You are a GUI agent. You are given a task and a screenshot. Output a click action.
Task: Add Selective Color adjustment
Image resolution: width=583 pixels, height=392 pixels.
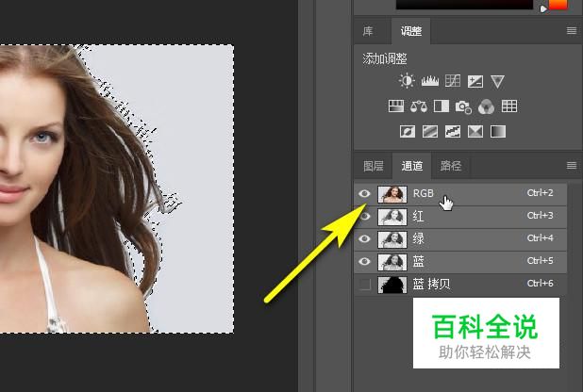point(475,132)
